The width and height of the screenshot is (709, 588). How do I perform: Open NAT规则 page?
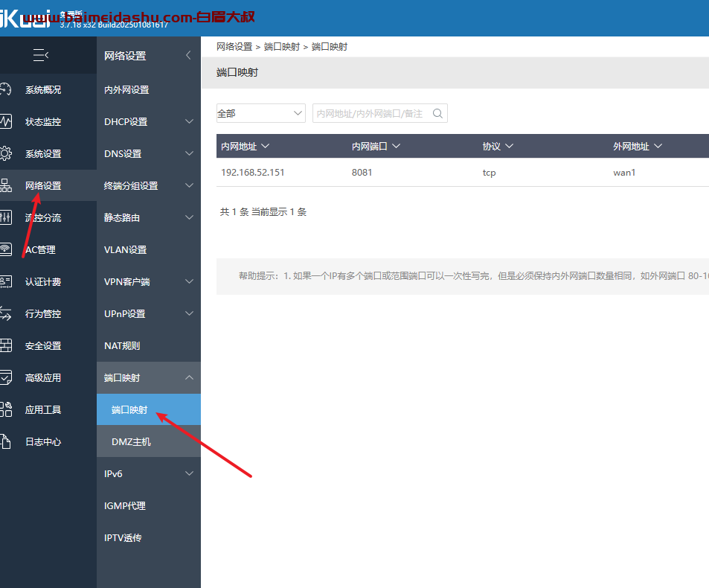click(122, 346)
